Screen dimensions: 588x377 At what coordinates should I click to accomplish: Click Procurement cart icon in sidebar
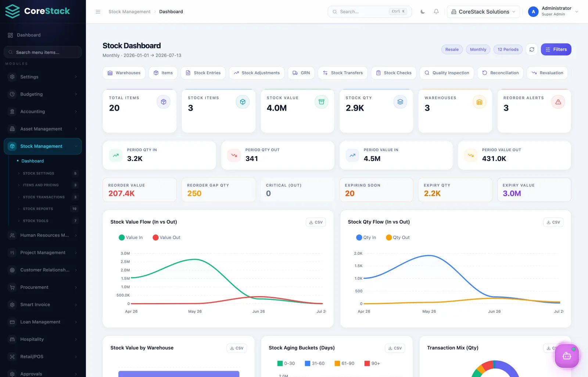12,287
